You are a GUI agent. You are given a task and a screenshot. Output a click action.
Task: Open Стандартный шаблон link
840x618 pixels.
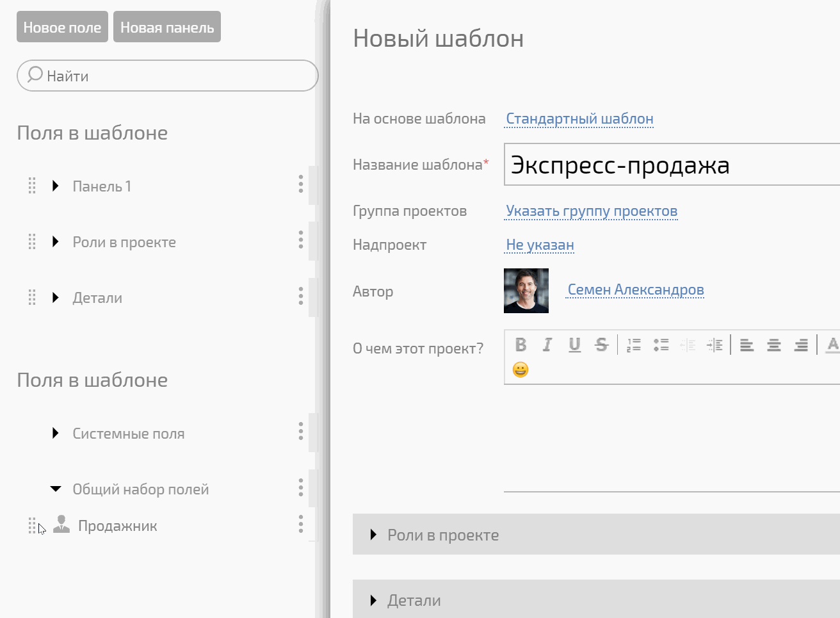[x=579, y=118]
